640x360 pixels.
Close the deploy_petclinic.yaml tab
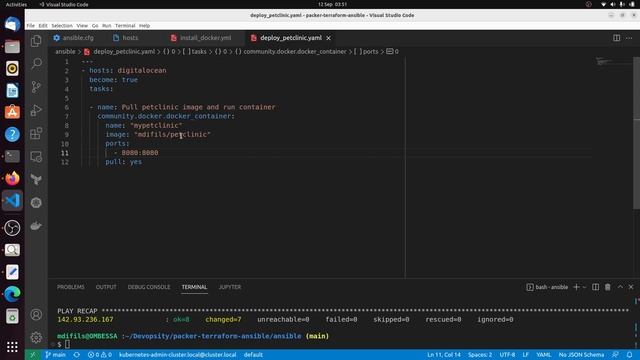pyautogui.click(x=328, y=38)
